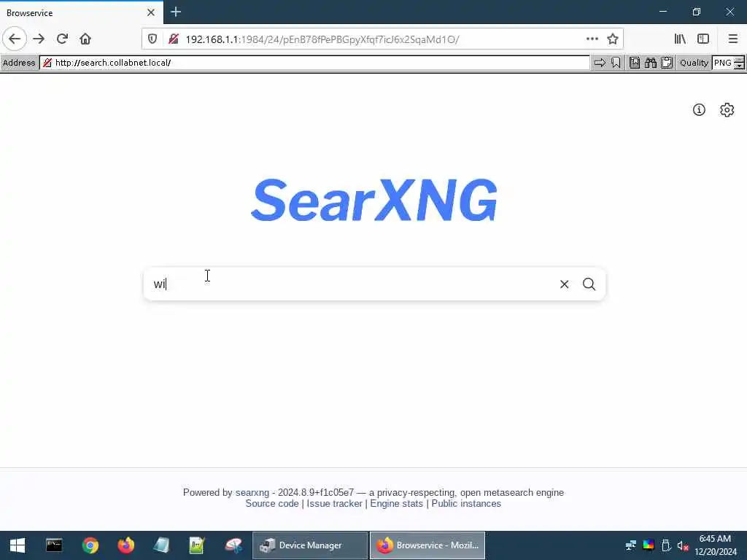Close the Browservice tab
The width and height of the screenshot is (747, 560).
151,12
